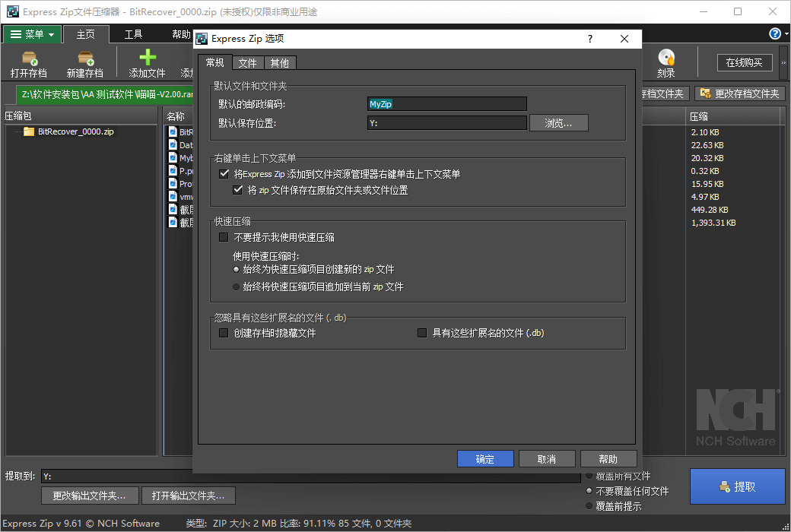Select 覆盖所有文件 radio in main window
Screen dimensions: 791x532
(x=589, y=476)
